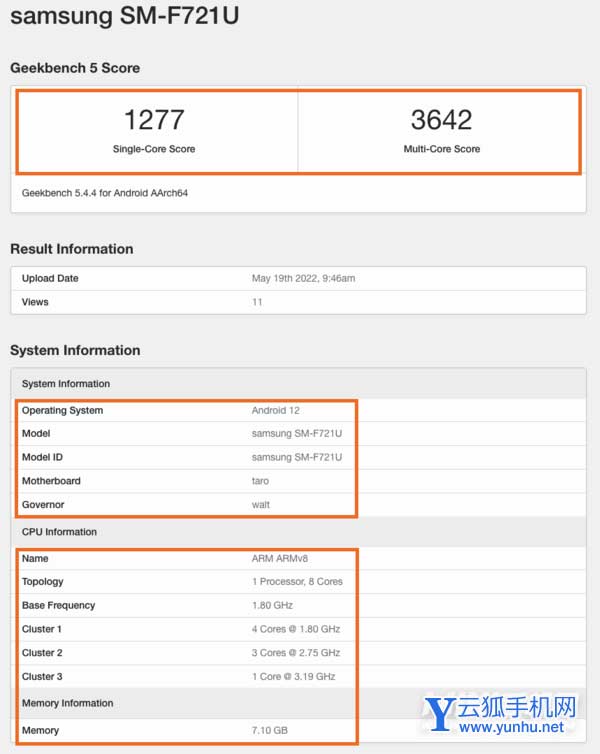The width and height of the screenshot is (600, 754).
Task: Click the Topology label
Action: [x=42, y=582]
